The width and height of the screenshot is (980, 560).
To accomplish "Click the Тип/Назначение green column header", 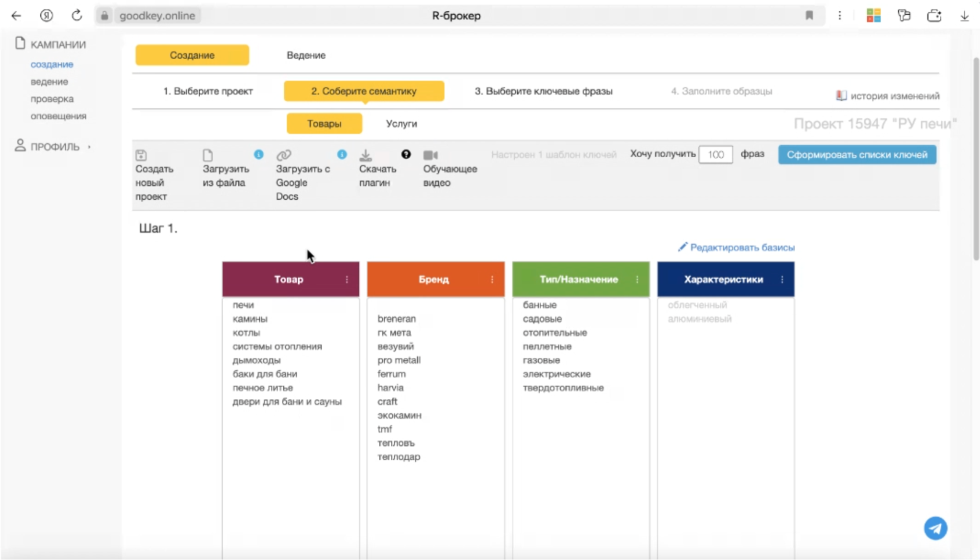I will (581, 279).
